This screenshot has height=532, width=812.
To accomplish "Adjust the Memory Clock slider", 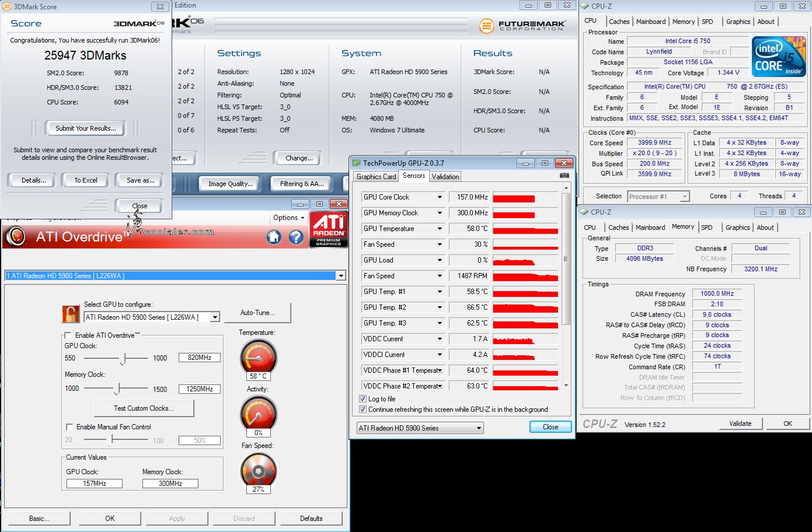I will pyautogui.click(x=117, y=388).
